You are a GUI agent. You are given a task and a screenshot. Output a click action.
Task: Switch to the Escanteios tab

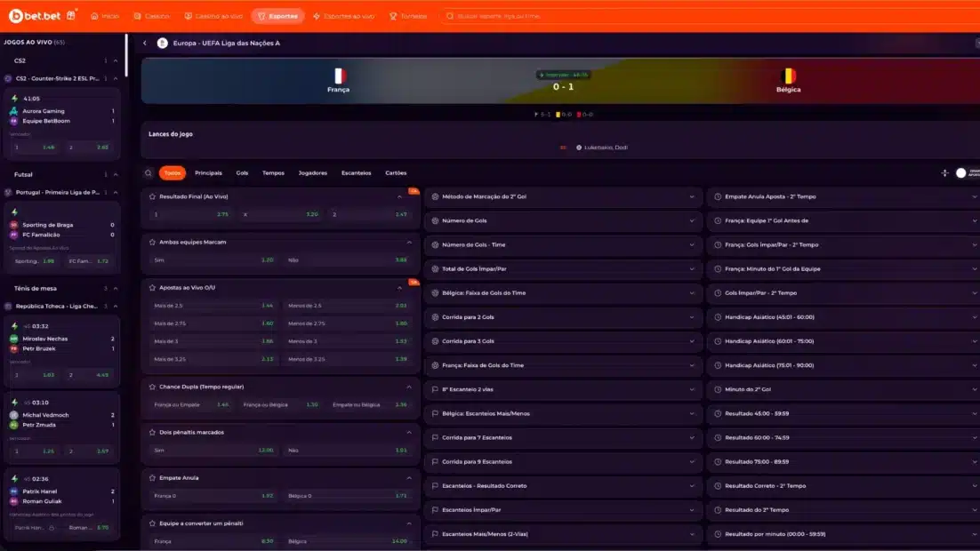click(x=357, y=173)
